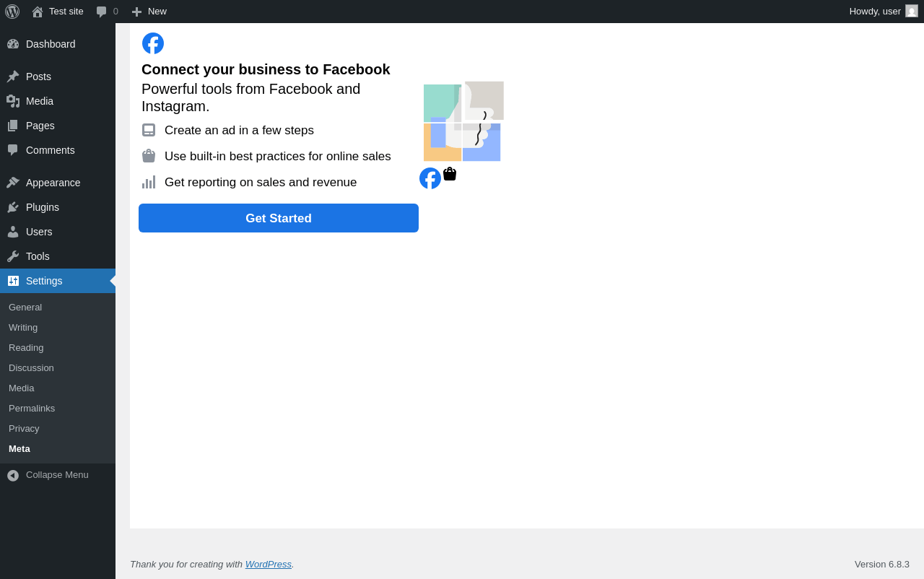Click the plus icon beside New
The image size is (924, 579).
tap(136, 12)
